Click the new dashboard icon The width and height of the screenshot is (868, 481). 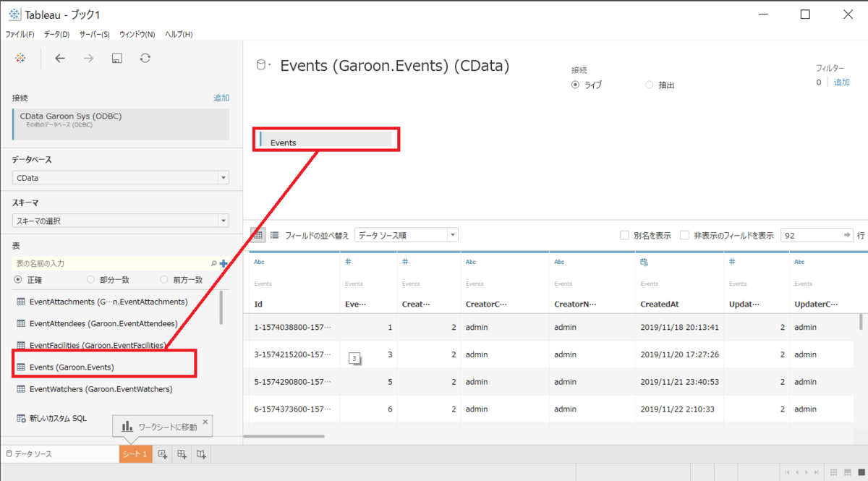[182, 454]
